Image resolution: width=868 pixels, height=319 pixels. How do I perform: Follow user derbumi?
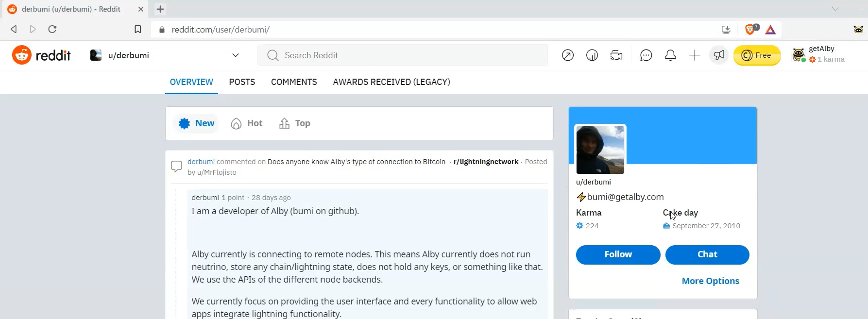click(x=618, y=254)
